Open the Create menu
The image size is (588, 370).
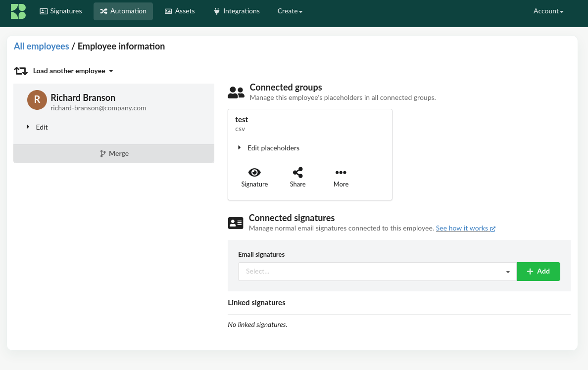(x=290, y=11)
